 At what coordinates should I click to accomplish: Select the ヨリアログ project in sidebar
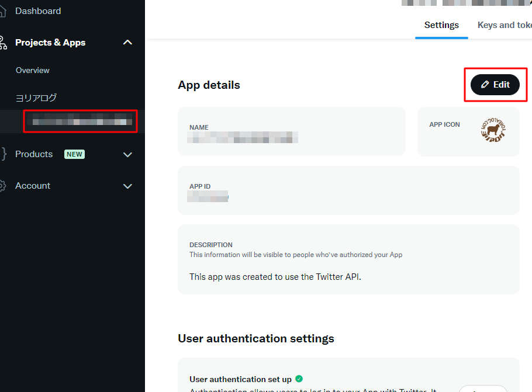click(36, 98)
